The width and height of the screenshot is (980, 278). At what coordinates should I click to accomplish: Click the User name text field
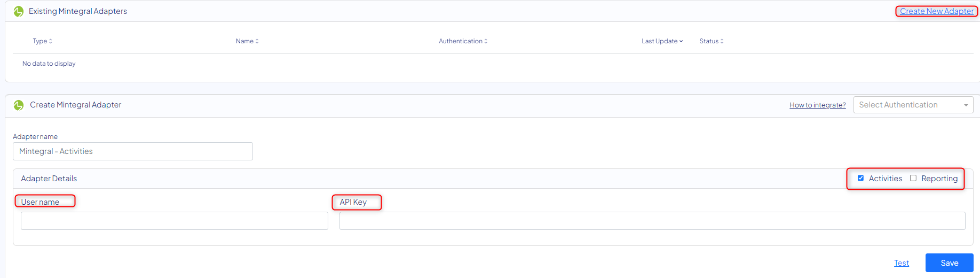(x=174, y=221)
